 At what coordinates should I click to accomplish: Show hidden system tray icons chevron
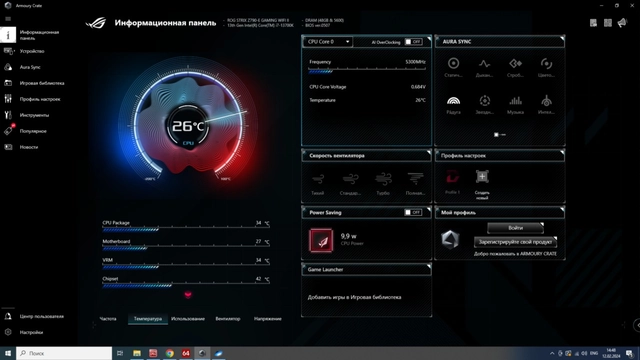tap(552, 353)
